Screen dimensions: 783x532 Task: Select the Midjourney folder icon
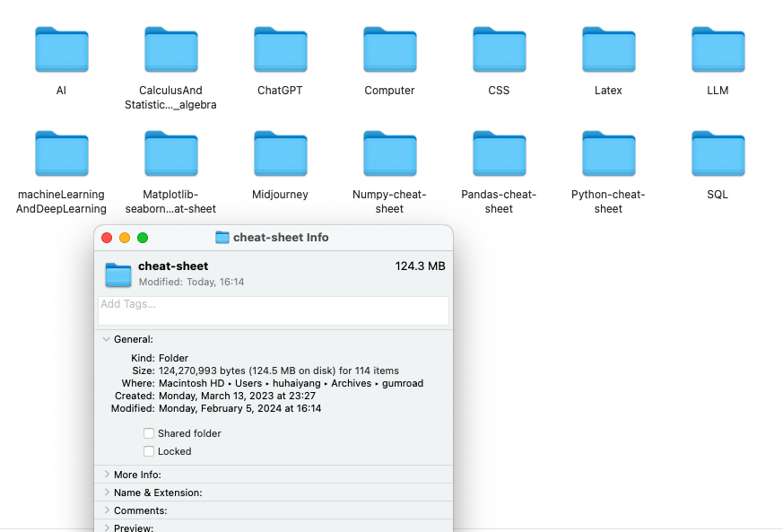(x=280, y=153)
